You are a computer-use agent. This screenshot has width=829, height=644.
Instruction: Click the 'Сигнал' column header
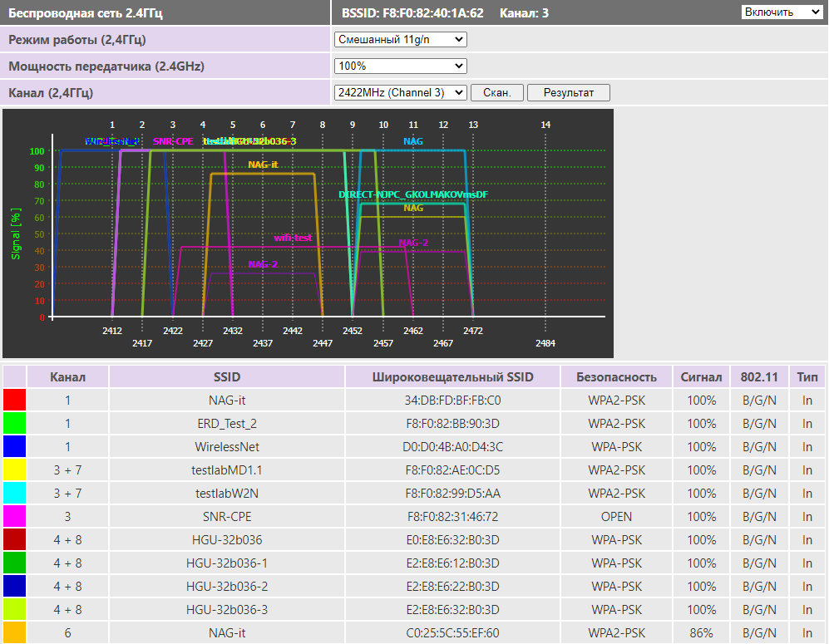(x=701, y=377)
